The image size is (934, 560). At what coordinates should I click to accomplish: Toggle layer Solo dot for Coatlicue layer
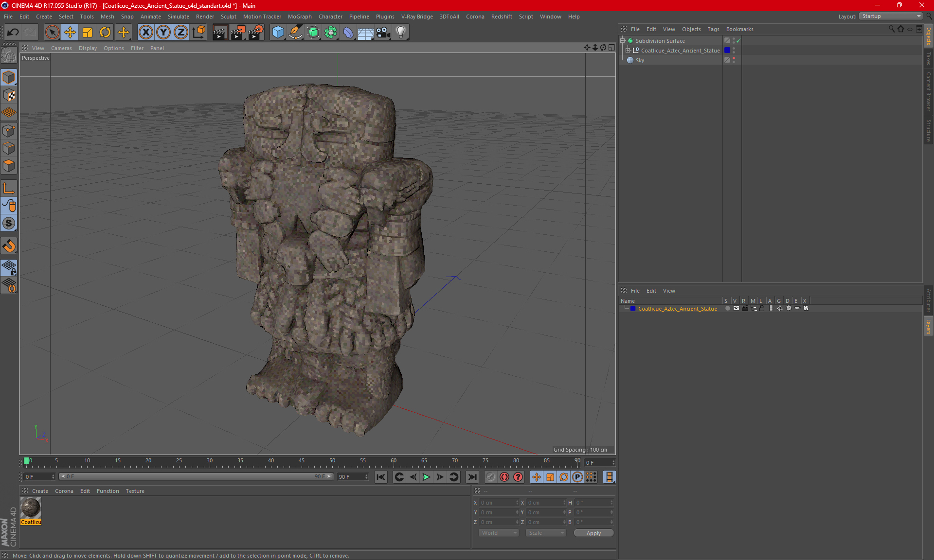point(727,309)
